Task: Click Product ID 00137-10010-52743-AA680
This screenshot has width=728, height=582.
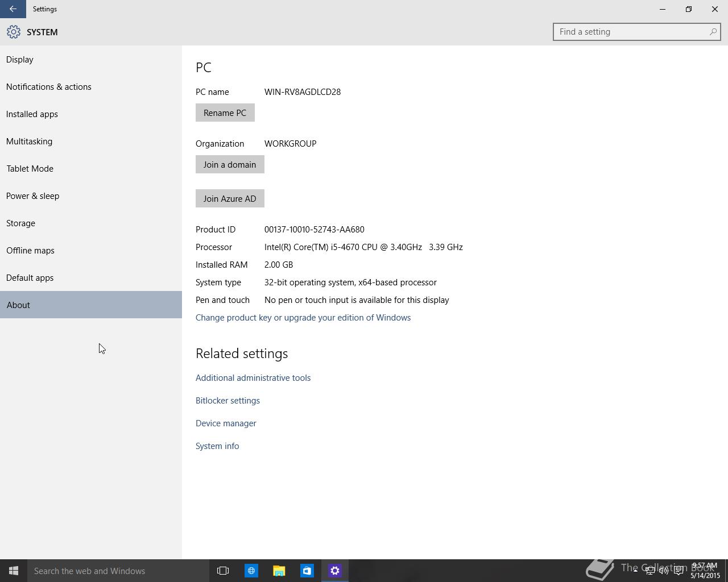Action: (314, 229)
